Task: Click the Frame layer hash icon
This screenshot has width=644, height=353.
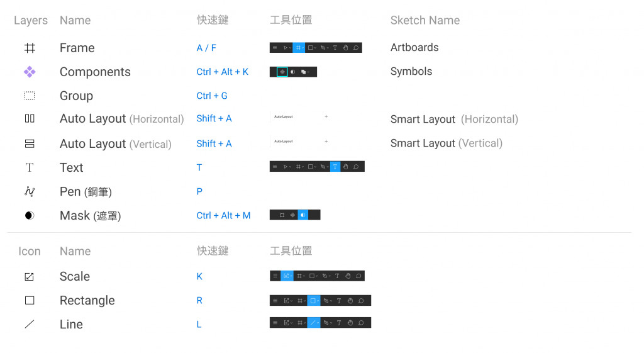Action: (x=30, y=48)
